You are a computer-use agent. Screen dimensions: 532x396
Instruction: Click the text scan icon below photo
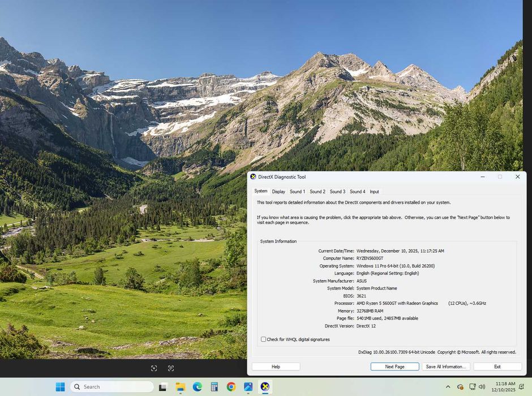[171, 368]
